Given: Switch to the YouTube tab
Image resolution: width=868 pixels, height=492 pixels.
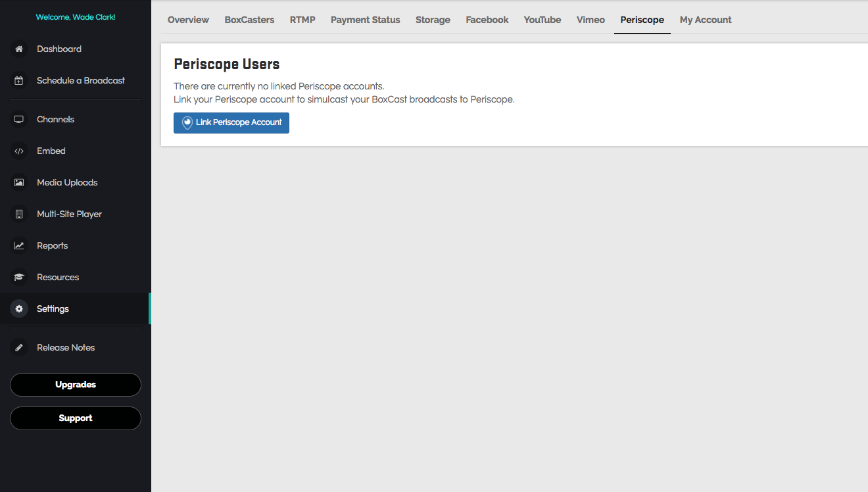Looking at the screenshot, I should click(542, 20).
